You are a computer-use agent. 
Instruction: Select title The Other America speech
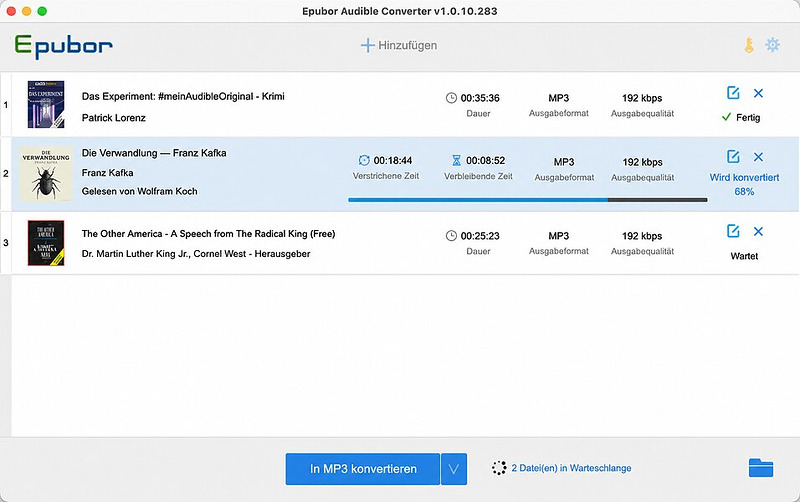pyautogui.click(x=208, y=234)
